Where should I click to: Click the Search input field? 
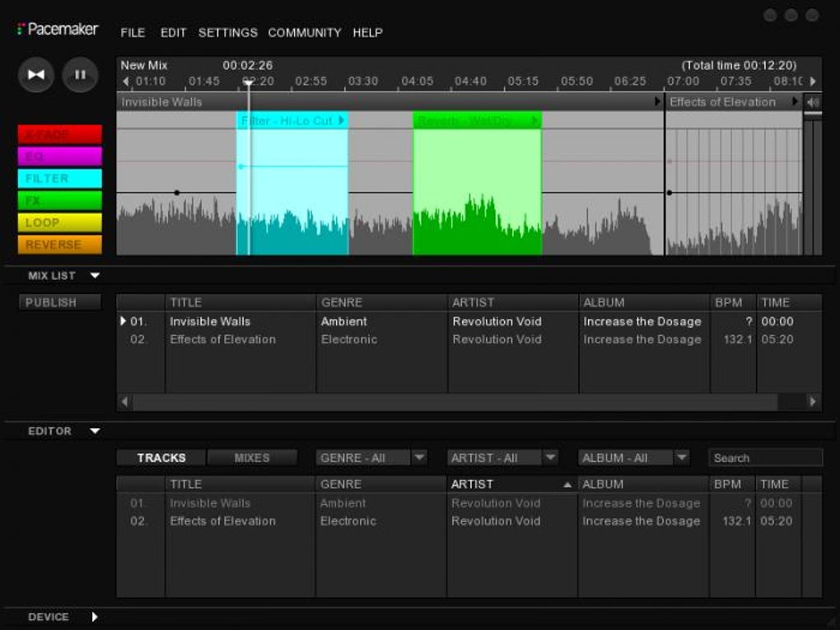pyautogui.click(x=765, y=458)
